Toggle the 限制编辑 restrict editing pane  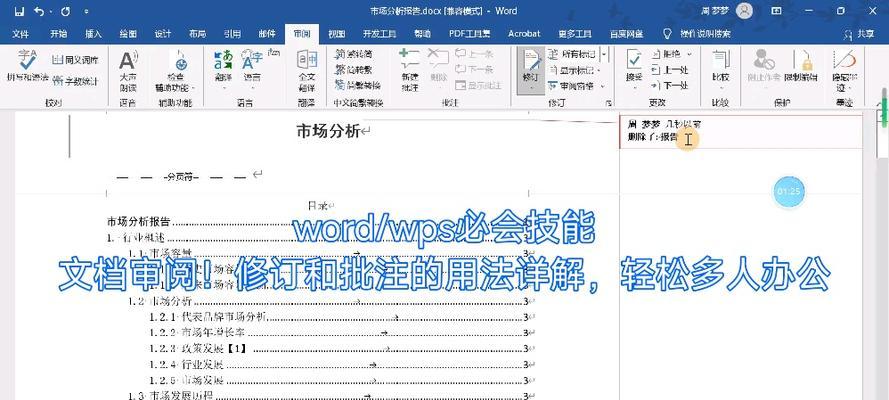coord(801,66)
